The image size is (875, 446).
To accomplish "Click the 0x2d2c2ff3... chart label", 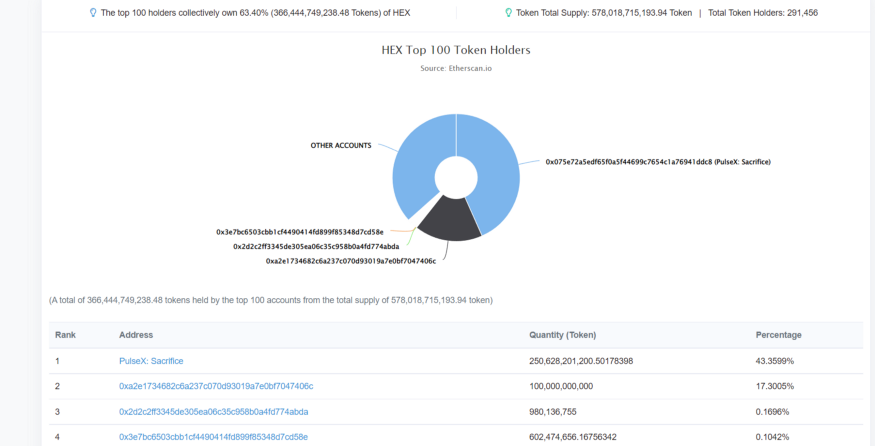I will [316, 246].
